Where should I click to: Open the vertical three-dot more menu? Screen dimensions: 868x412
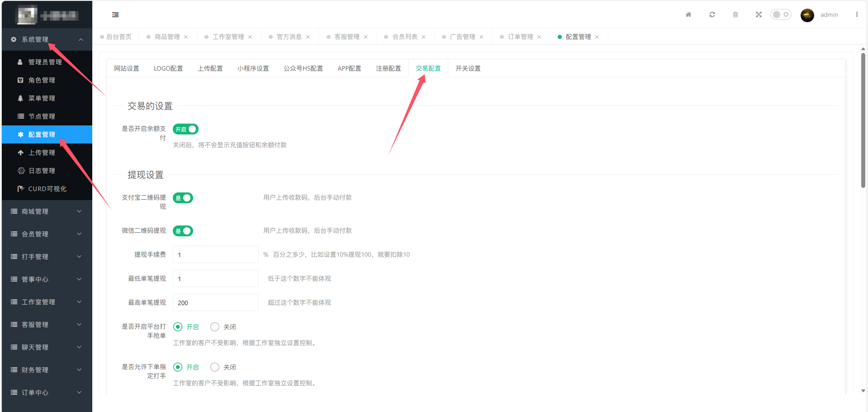pyautogui.click(x=857, y=14)
